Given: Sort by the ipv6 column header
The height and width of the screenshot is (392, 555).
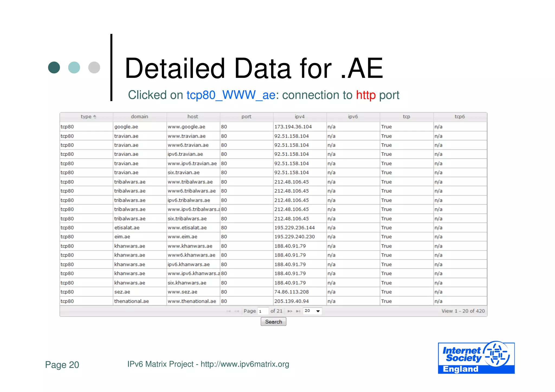Looking at the screenshot, I should tap(353, 117).
